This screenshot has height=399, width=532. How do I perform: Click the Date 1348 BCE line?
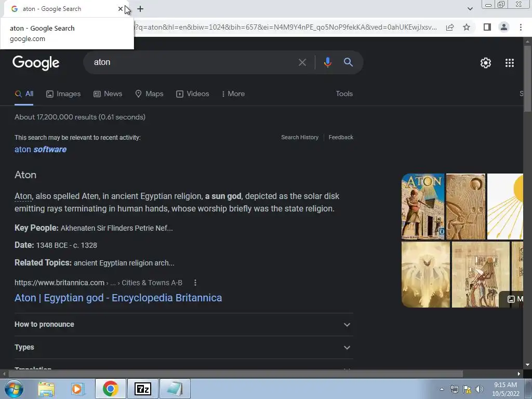point(56,245)
